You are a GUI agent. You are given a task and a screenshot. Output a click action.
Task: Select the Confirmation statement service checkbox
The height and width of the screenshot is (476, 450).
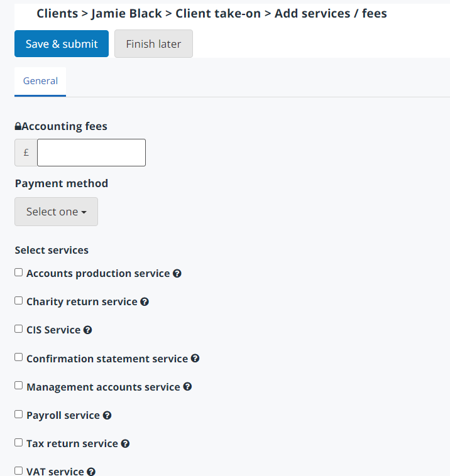[19, 357]
